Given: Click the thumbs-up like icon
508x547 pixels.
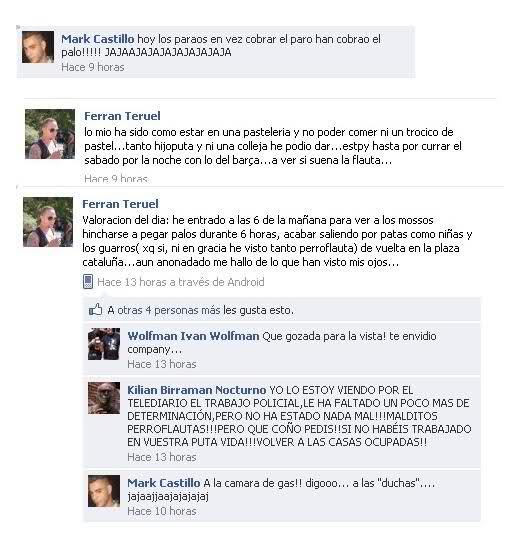Looking at the screenshot, I should 95,310.
